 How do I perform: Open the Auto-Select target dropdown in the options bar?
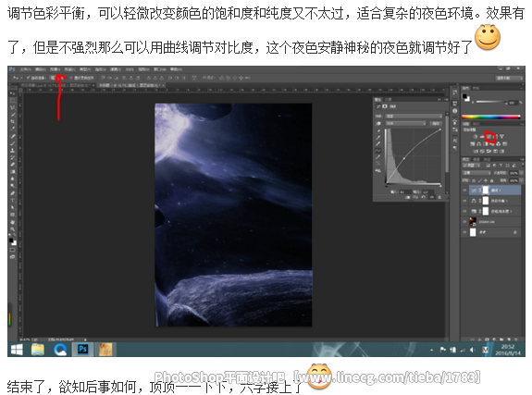point(56,78)
